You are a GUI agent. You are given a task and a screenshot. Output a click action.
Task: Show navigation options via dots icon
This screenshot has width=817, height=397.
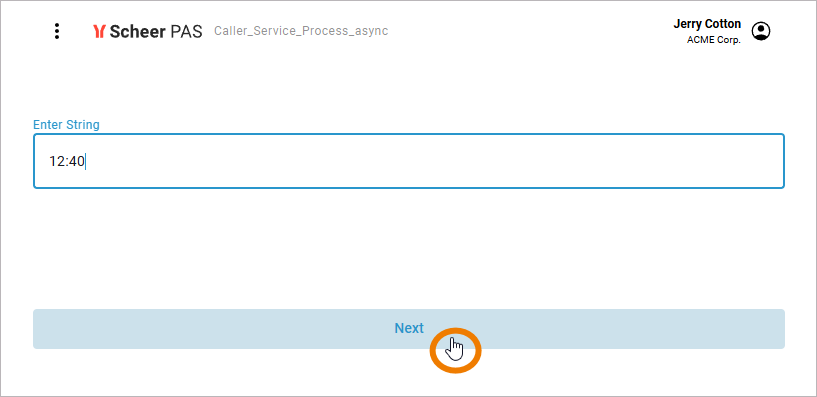click(x=57, y=31)
